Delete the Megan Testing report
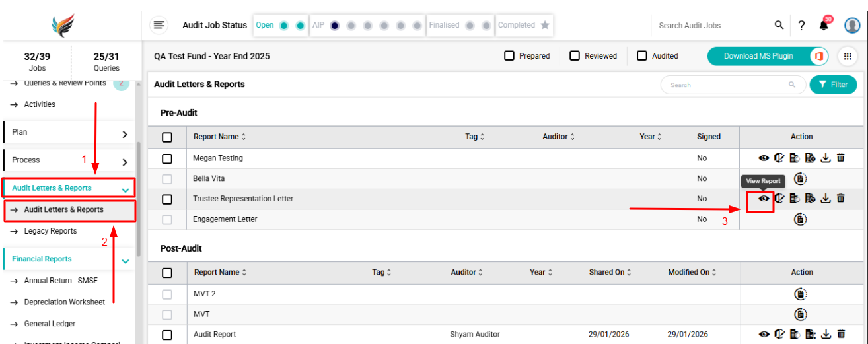The height and width of the screenshot is (344, 868). click(840, 158)
